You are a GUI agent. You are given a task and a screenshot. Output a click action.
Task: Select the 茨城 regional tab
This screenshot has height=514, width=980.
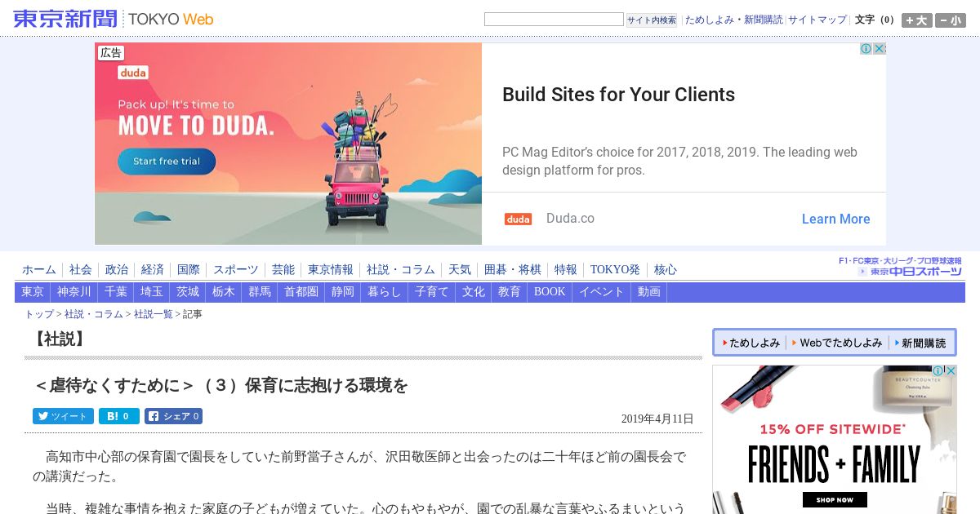pos(188,292)
